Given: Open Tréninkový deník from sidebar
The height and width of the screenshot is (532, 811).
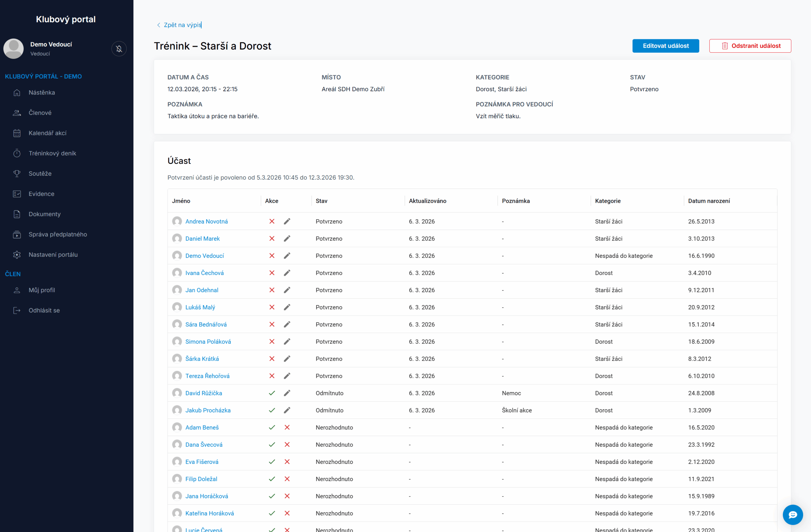Looking at the screenshot, I should (x=52, y=153).
